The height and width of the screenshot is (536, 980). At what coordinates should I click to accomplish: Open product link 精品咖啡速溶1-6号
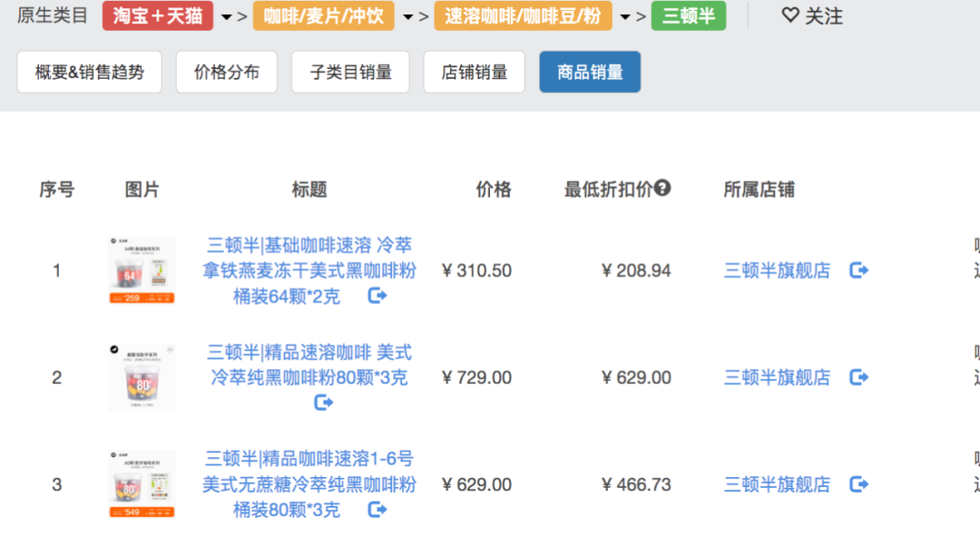point(309,484)
